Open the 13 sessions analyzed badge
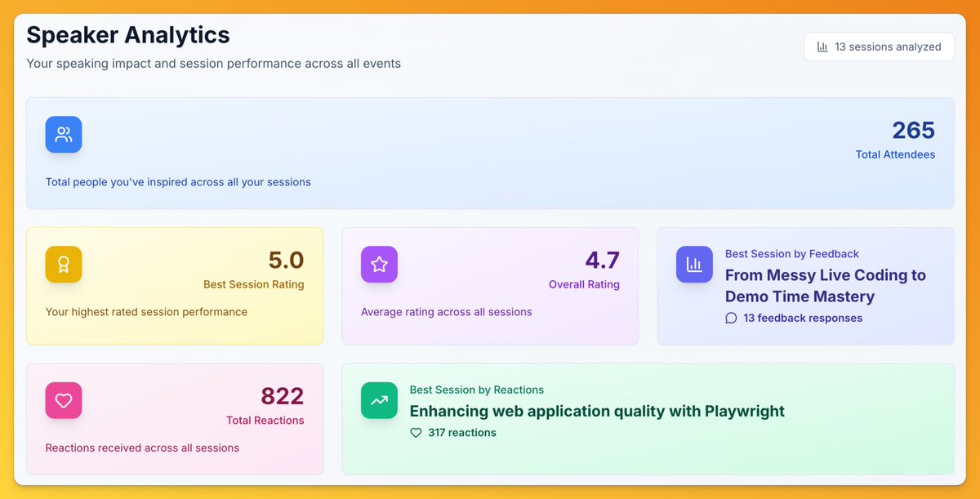980x499 pixels. pos(879,47)
